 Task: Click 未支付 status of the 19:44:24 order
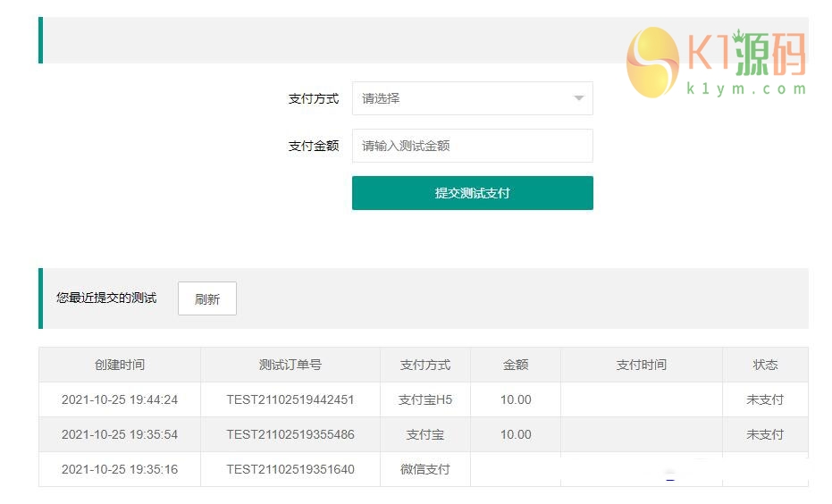pyautogui.click(x=765, y=399)
